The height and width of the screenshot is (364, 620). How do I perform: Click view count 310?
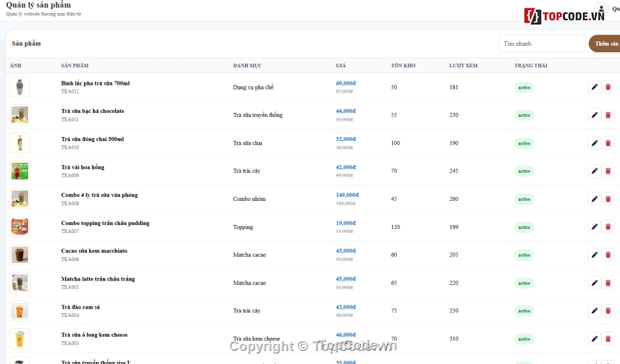(454, 339)
